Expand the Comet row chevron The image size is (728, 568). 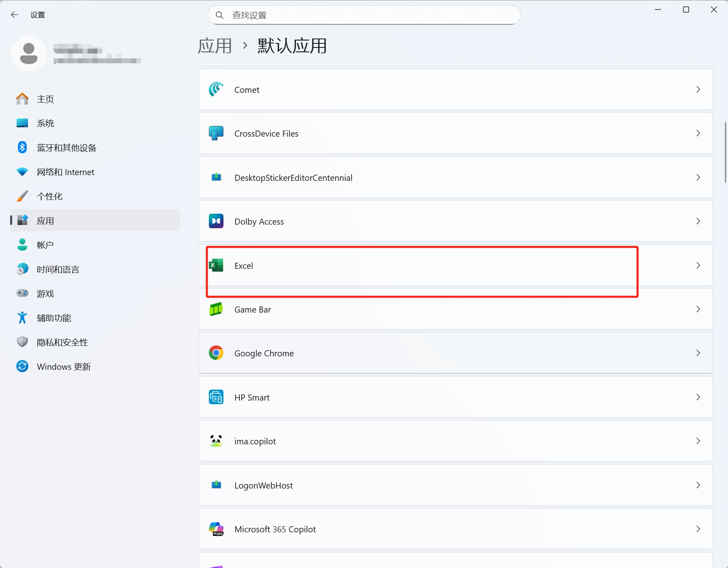coord(698,89)
